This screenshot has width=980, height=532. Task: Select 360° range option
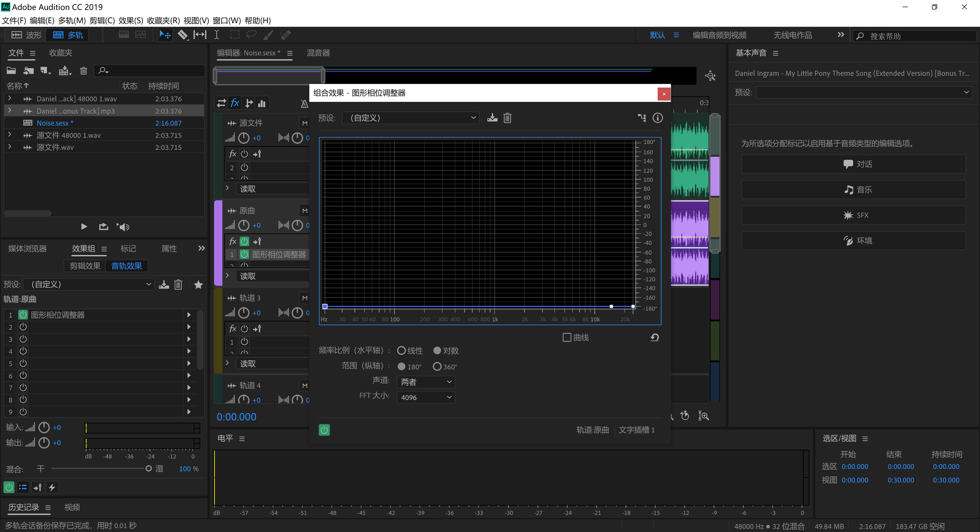click(x=437, y=367)
